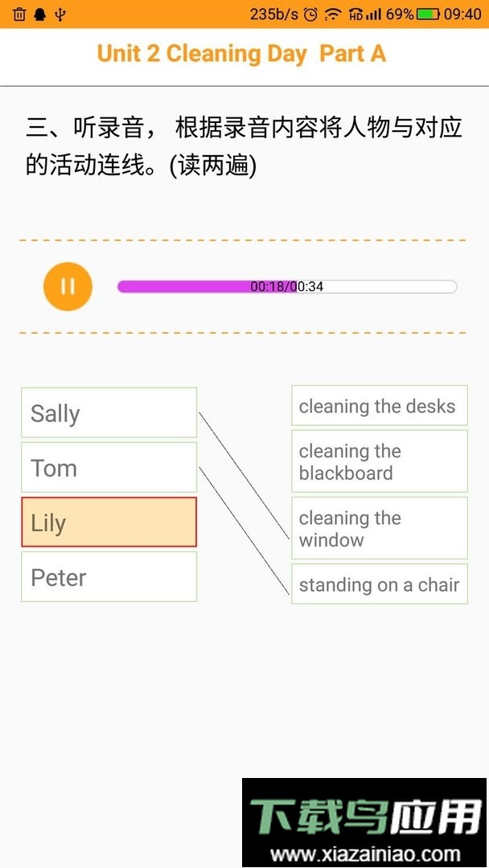
Task: Tap the Tom name box
Action: [109, 468]
